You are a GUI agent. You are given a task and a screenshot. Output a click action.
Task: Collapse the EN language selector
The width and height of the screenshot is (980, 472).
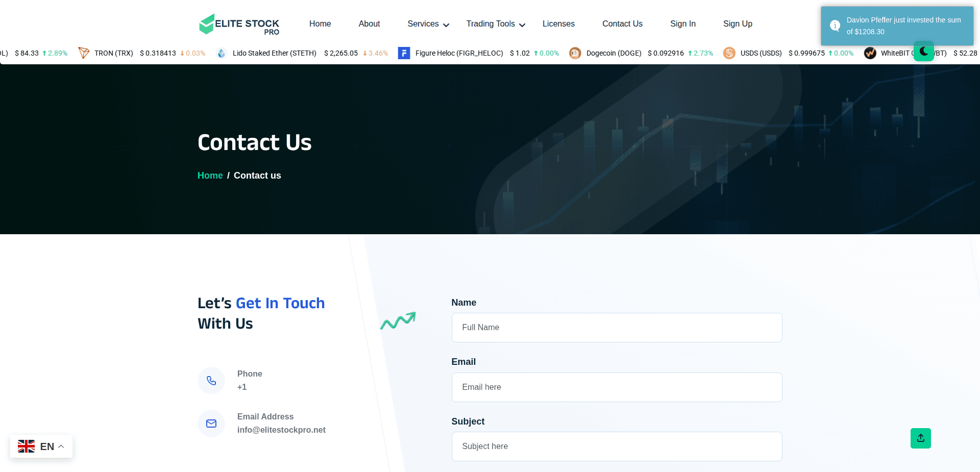point(61,445)
